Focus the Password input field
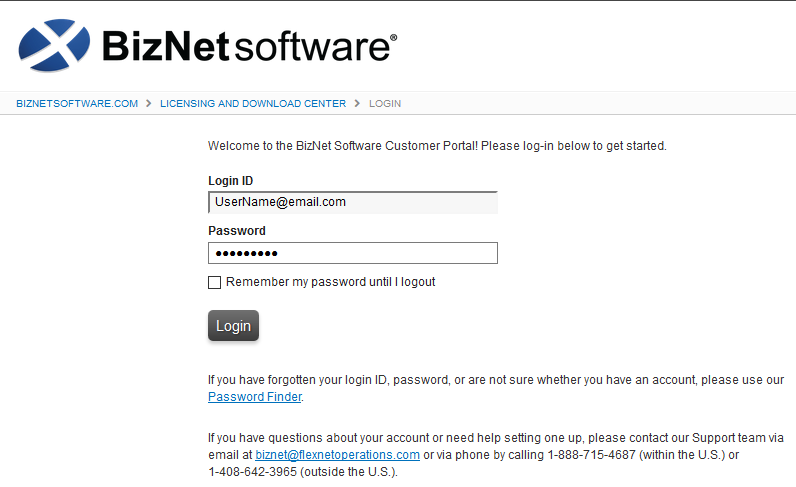The image size is (796, 487). coord(352,253)
